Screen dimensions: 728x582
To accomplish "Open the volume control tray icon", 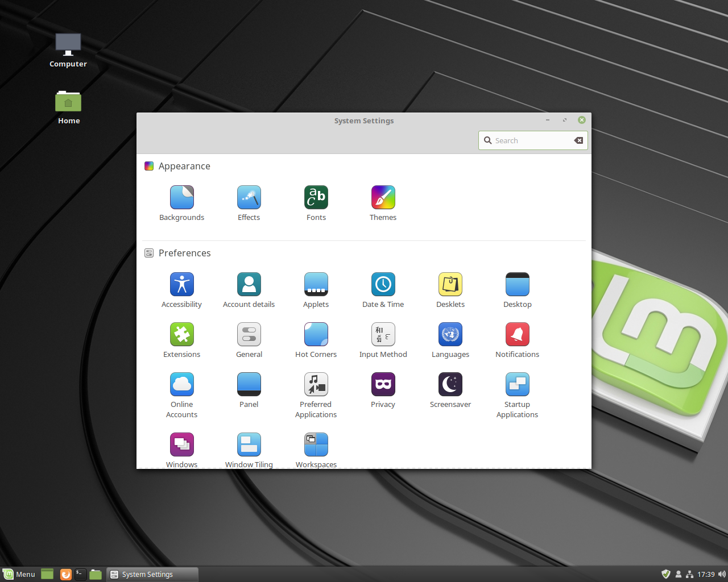I will pyautogui.click(x=722, y=574).
